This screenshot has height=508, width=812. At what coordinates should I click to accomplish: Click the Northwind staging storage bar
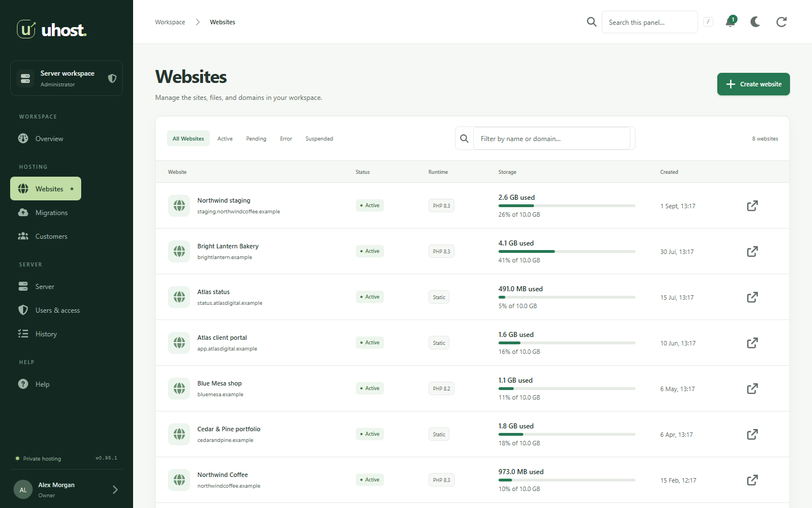567,206
